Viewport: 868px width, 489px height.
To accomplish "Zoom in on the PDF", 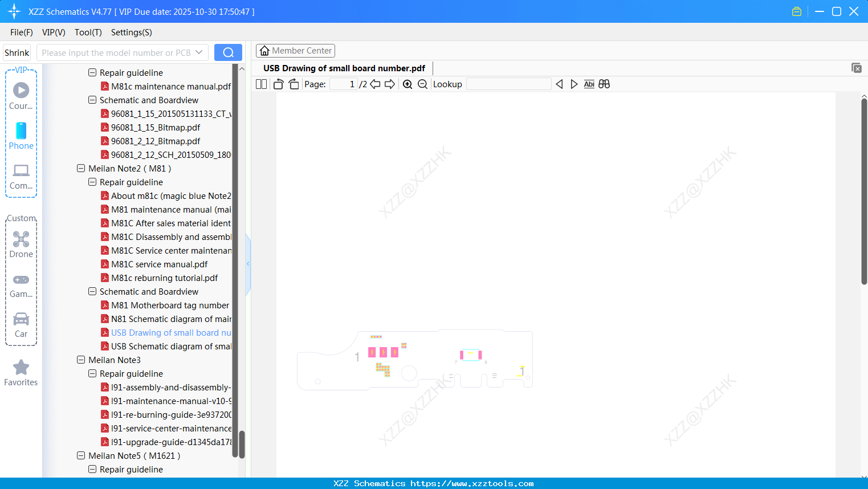I will (x=407, y=84).
